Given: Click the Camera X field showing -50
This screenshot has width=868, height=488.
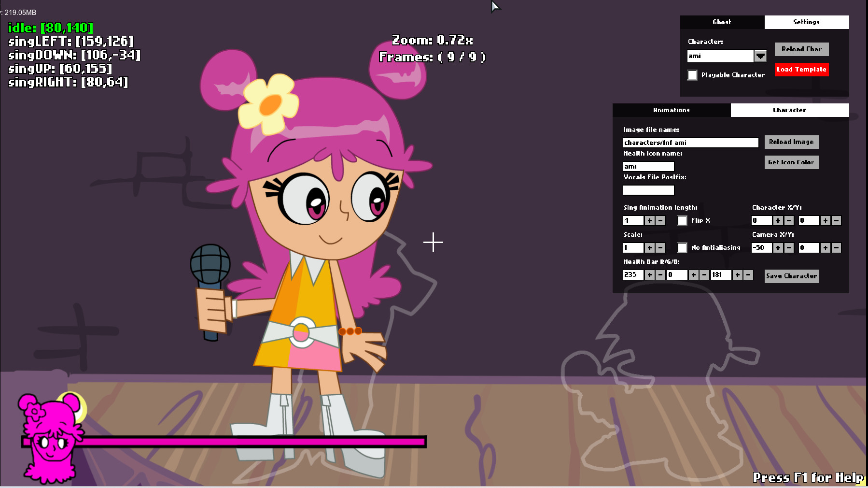Looking at the screenshot, I should pos(762,248).
